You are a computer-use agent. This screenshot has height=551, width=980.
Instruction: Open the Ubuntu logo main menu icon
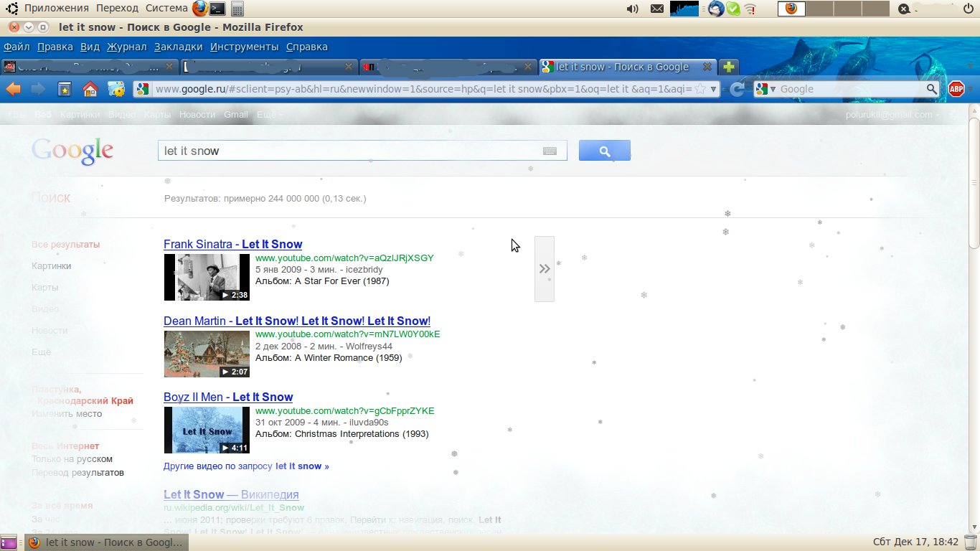pyautogui.click(x=12, y=9)
